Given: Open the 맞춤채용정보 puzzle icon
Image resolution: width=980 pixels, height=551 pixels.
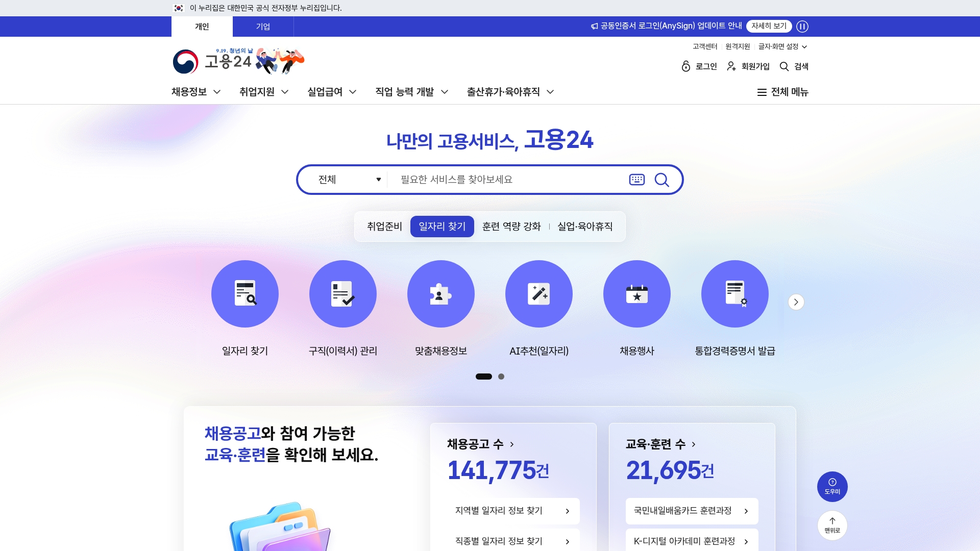Looking at the screenshot, I should click(441, 294).
